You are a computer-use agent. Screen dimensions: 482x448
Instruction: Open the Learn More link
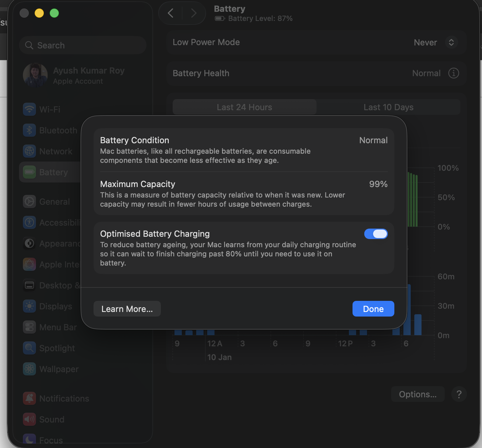(127, 309)
